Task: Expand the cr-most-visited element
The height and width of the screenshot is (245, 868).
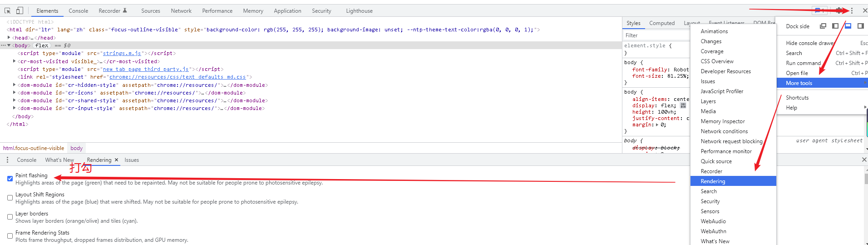Action: (14, 61)
